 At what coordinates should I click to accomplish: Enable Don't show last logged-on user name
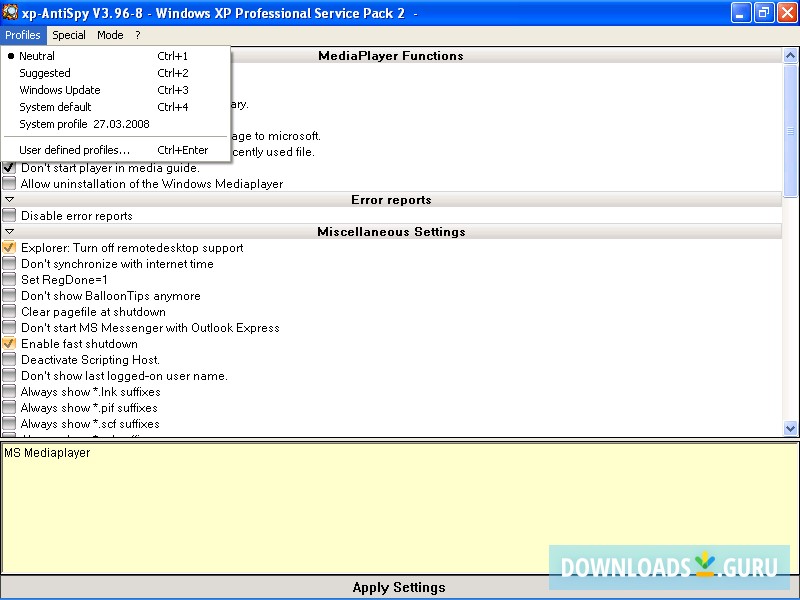(x=9, y=376)
